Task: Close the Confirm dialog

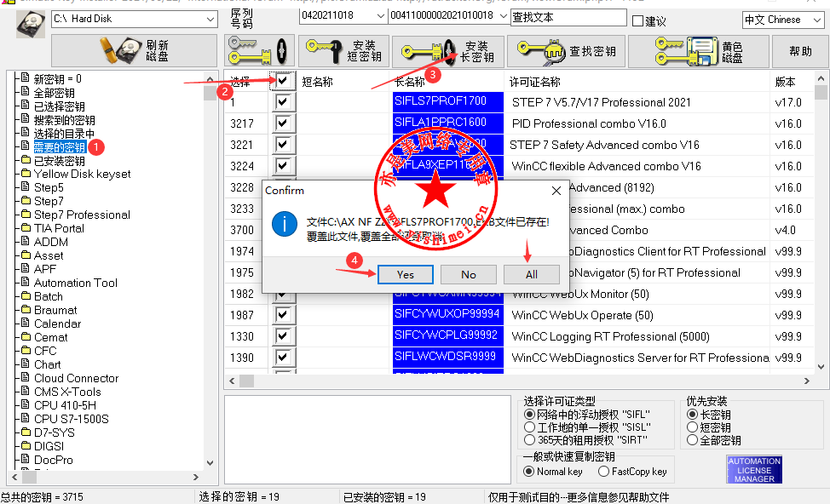Action: pyautogui.click(x=556, y=191)
